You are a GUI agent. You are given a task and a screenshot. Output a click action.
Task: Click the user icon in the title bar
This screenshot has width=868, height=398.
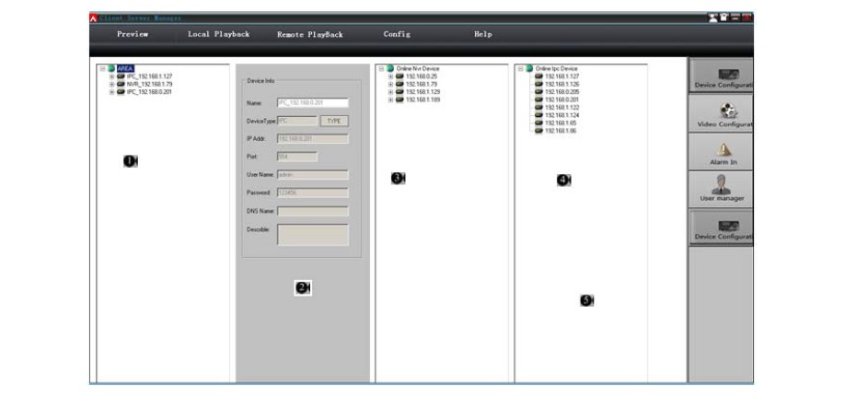point(713,18)
